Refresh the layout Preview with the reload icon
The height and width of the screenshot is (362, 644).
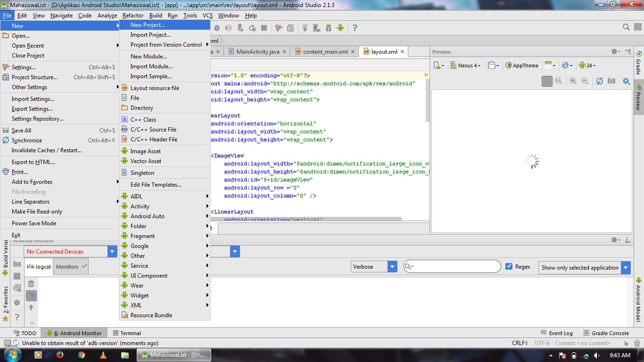[600, 81]
